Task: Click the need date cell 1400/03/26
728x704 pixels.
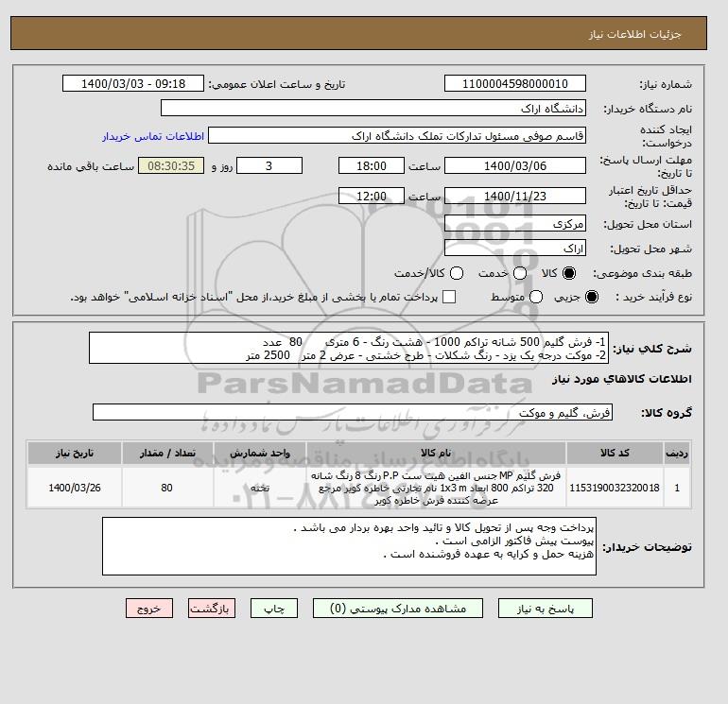Action: (x=75, y=488)
